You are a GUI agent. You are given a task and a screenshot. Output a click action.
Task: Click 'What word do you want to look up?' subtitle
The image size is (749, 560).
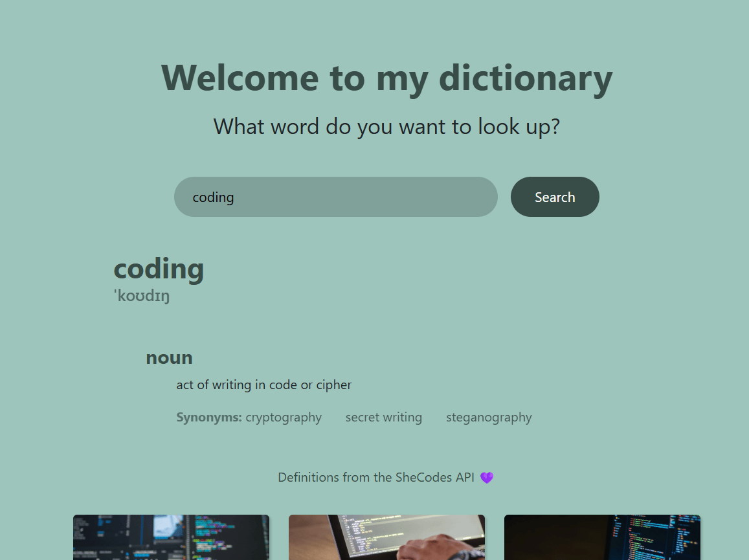pyautogui.click(x=386, y=126)
